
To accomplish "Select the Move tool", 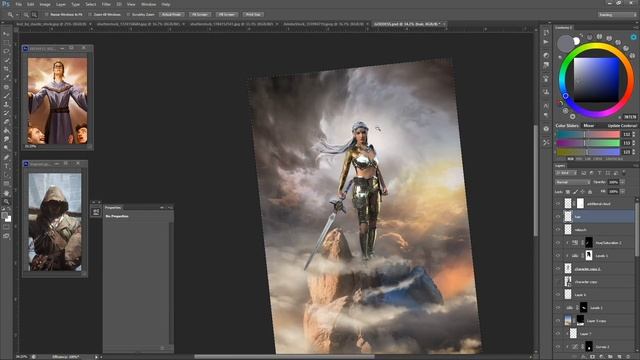I will tap(6, 33).
